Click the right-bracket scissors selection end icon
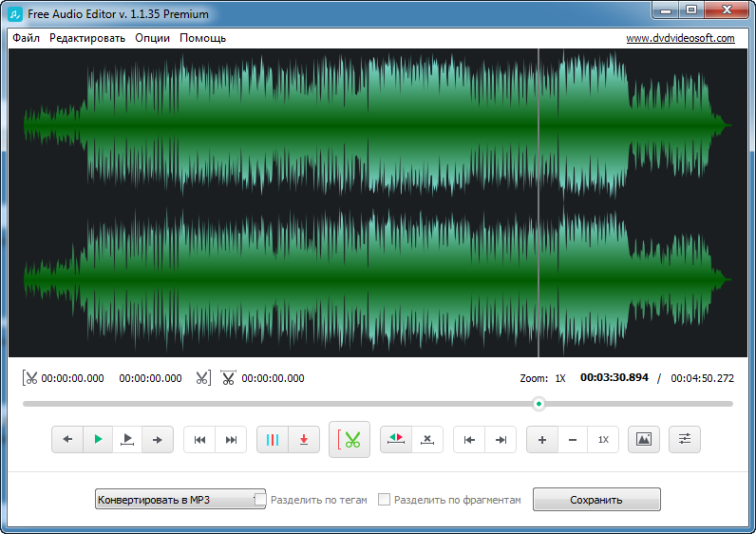756x534 pixels. click(203, 378)
